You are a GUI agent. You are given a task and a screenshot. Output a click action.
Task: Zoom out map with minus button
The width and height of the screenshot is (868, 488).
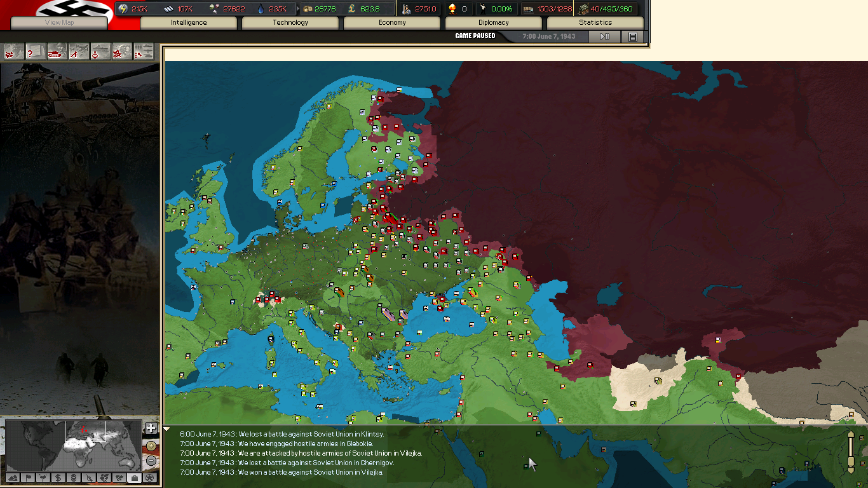pos(151,461)
